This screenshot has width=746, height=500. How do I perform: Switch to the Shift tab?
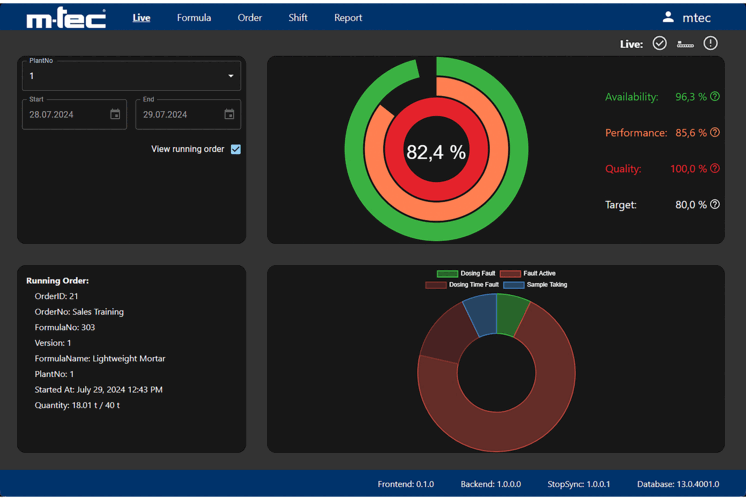(x=298, y=18)
